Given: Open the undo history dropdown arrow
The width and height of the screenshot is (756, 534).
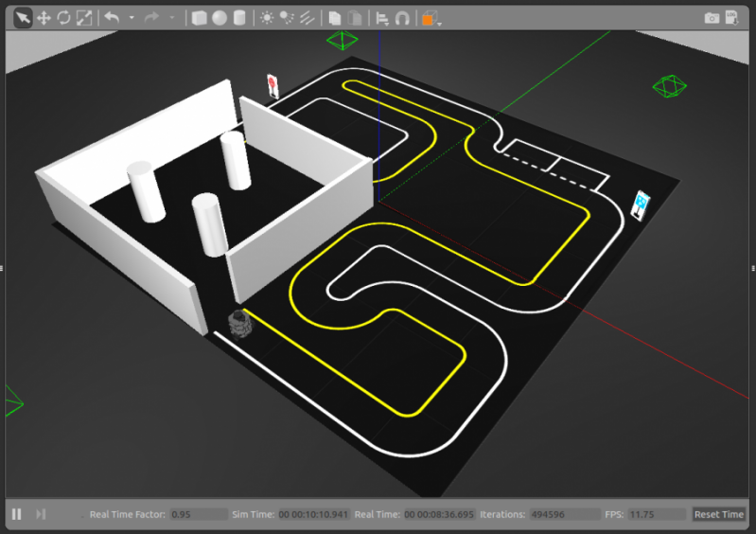Looking at the screenshot, I should click(132, 18).
